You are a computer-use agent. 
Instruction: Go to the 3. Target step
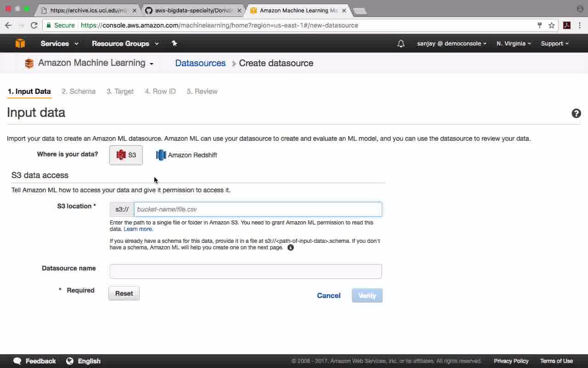tap(120, 92)
